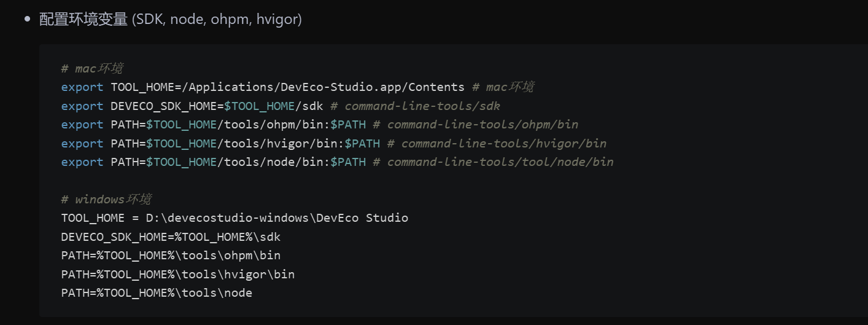Click the '# windows环境' comment
The image size is (868, 325).
(106, 200)
